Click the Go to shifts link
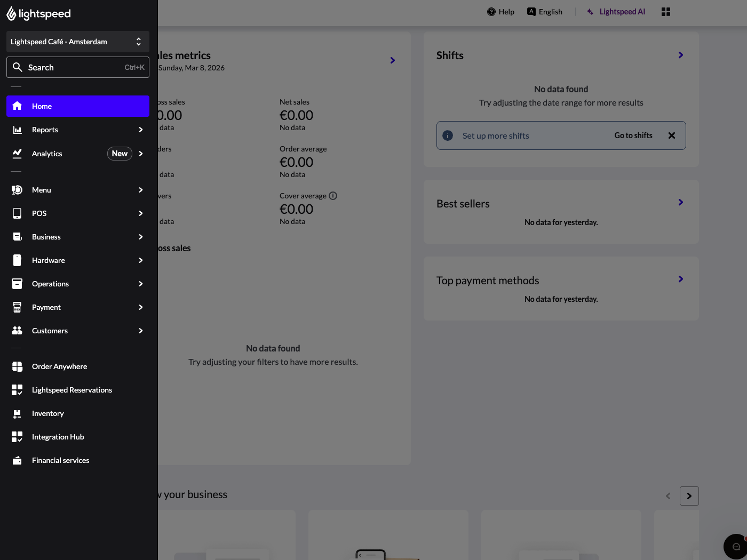Image resolution: width=747 pixels, height=560 pixels. [633, 135]
